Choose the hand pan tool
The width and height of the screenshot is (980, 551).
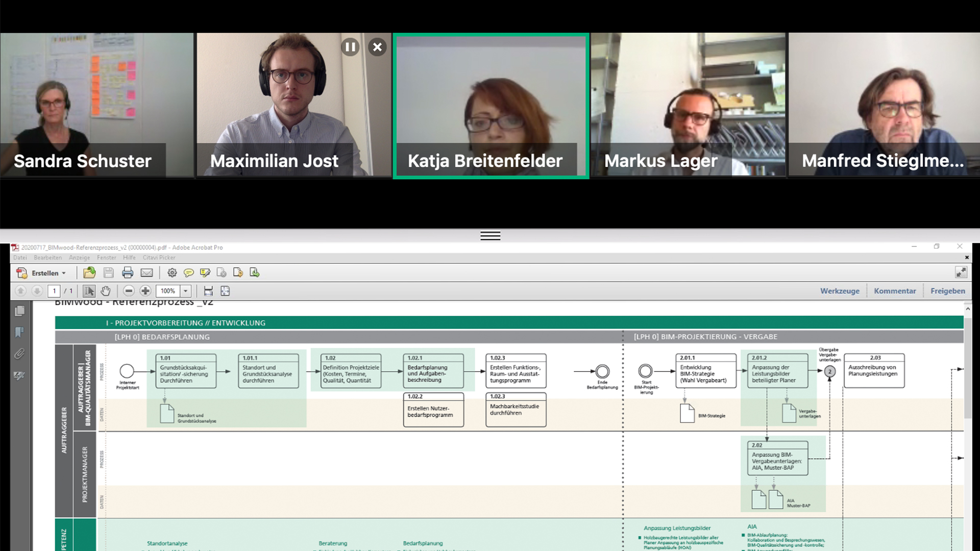(105, 291)
